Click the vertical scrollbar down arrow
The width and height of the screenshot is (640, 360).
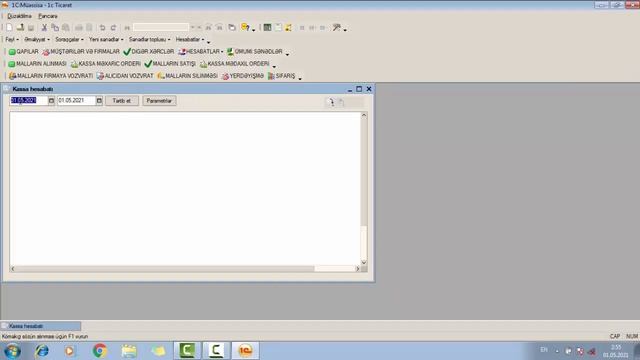click(x=364, y=262)
